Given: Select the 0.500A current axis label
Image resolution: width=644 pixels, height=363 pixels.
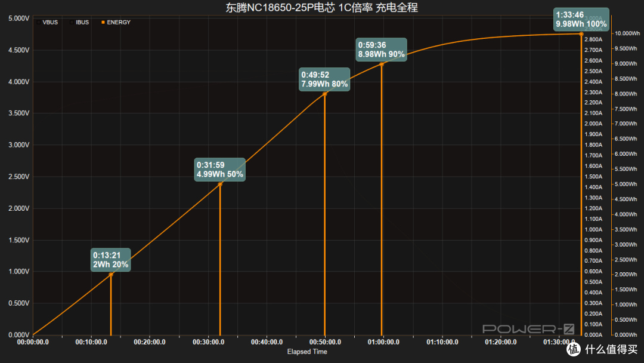Looking at the screenshot, I should click(x=593, y=282).
